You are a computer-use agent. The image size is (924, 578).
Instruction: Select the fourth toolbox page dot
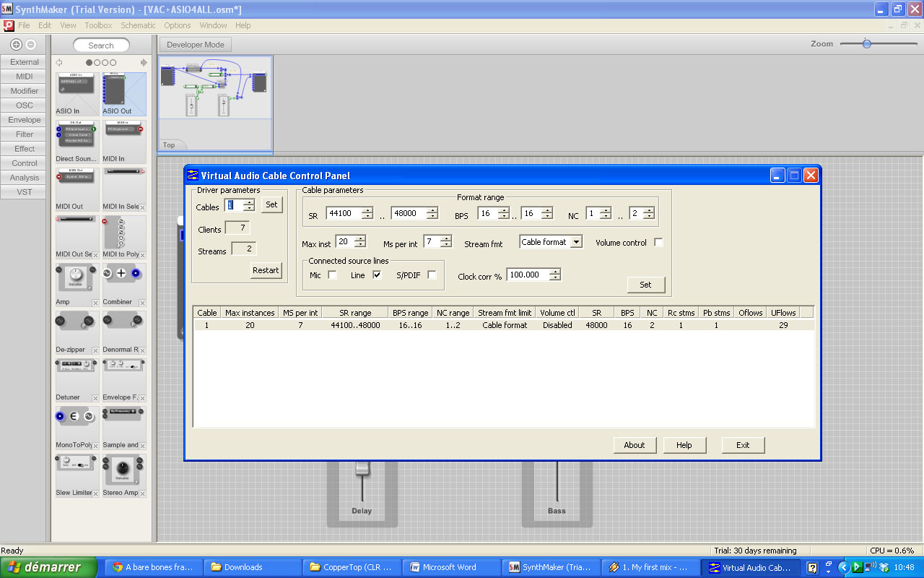point(113,63)
